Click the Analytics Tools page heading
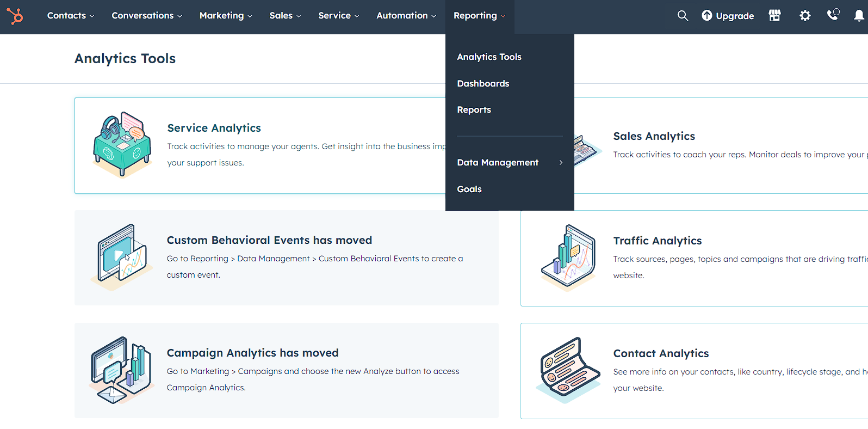868x429 pixels. pos(125,58)
